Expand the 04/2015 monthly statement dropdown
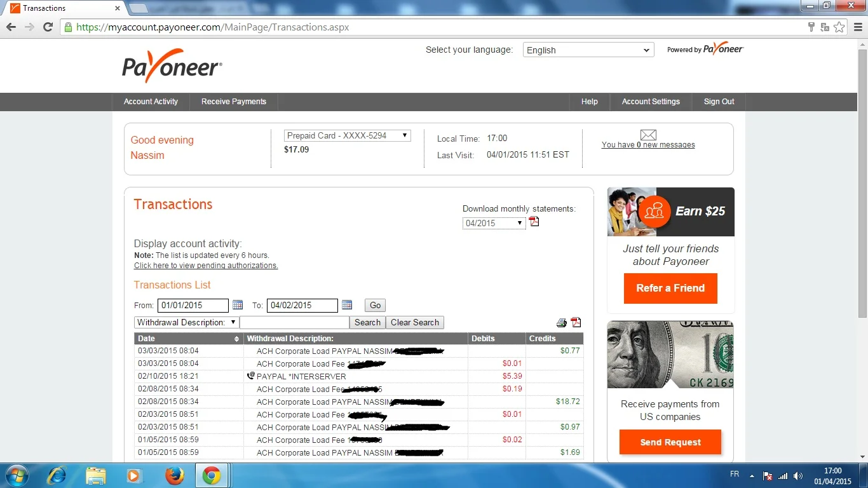The width and height of the screenshot is (868, 488). point(494,223)
